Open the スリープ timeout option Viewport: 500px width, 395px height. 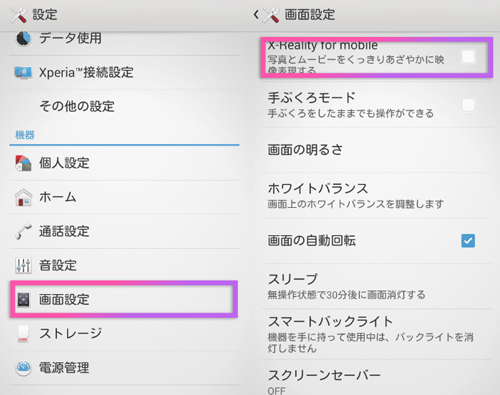click(x=377, y=286)
